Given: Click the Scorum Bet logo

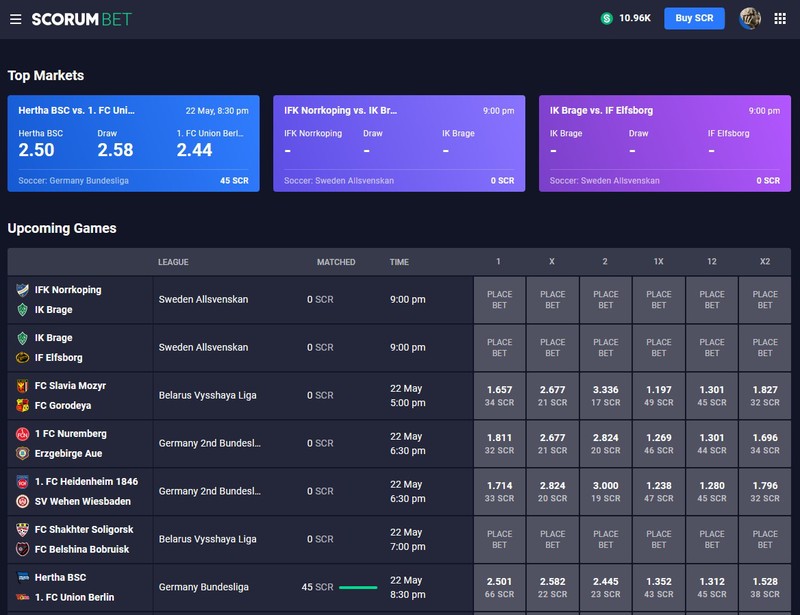Looking at the screenshot, I should pyautogui.click(x=81, y=19).
